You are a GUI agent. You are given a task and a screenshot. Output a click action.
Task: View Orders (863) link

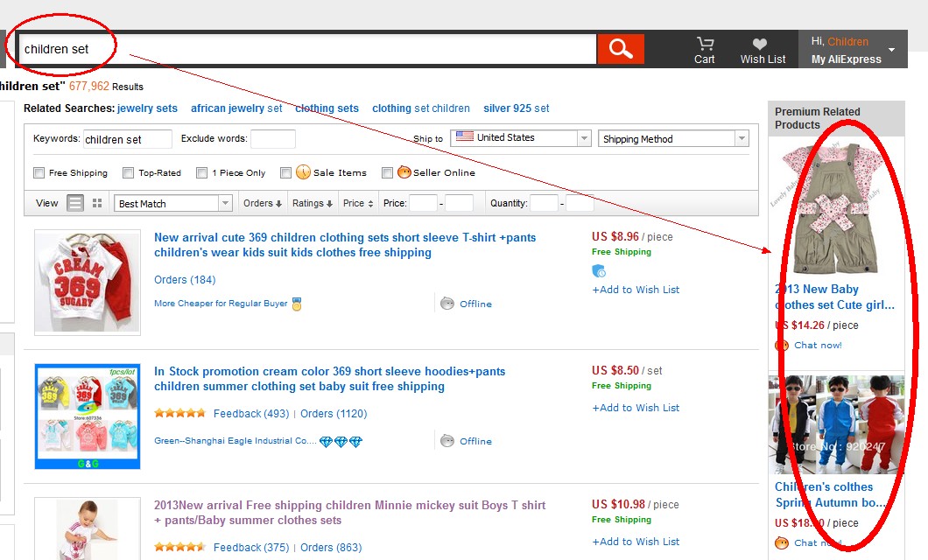[x=331, y=548]
